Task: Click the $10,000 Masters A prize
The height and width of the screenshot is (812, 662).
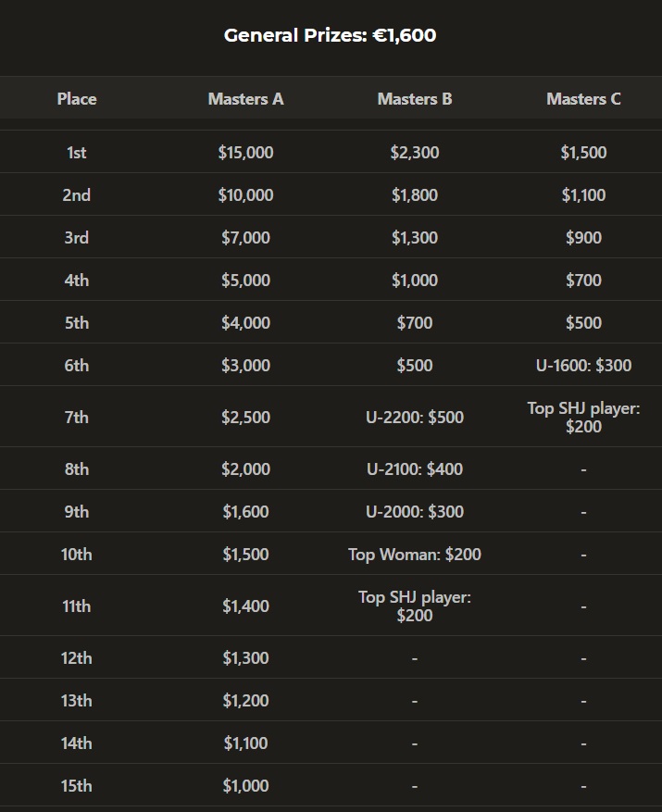Action: click(x=245, y=194)
